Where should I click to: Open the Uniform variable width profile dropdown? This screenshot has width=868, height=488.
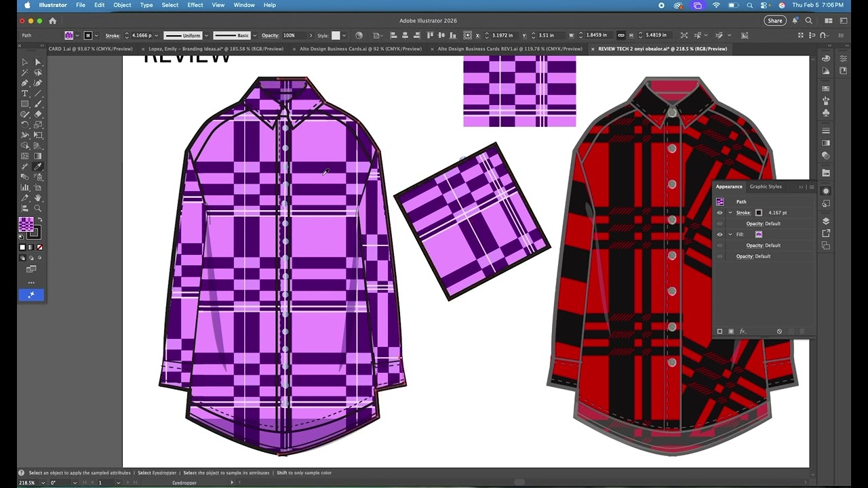(x=205, y=35)
